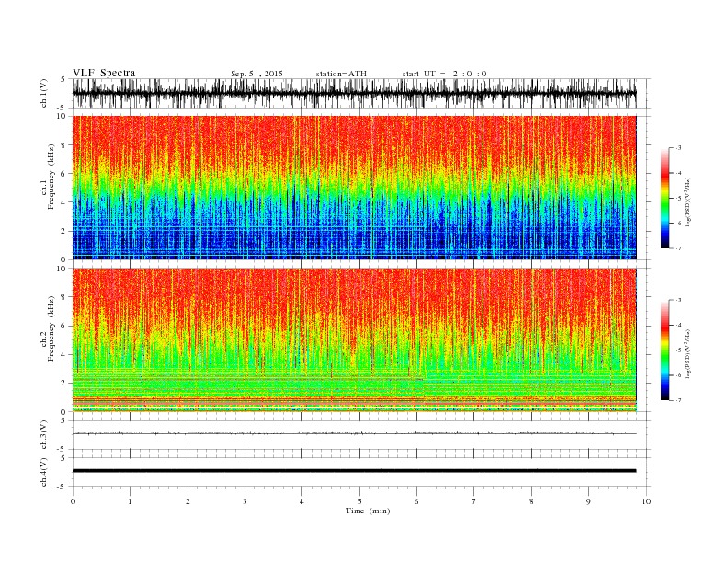The image size is (728, 563).
Task: Click the "ch.1(V)" axis label
Action: tap(44, 93)
